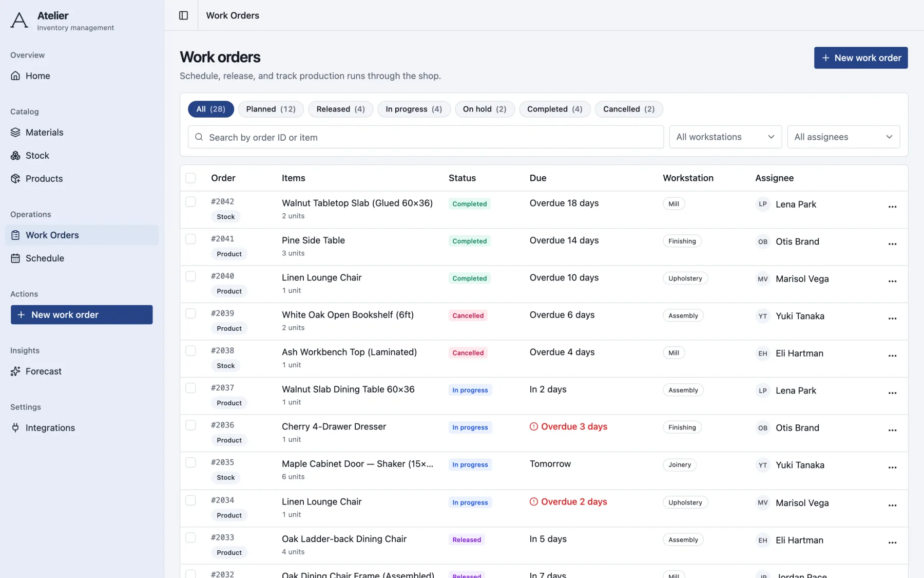
Task: Open row actions menu for order #2036
Action: pyautogui.click(x=892, y=430)
